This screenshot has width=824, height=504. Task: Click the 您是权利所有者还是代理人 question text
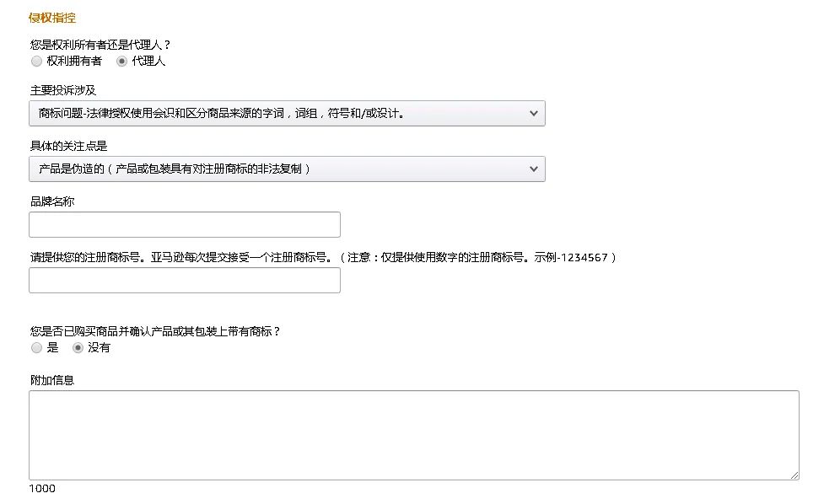coord(100,45)
